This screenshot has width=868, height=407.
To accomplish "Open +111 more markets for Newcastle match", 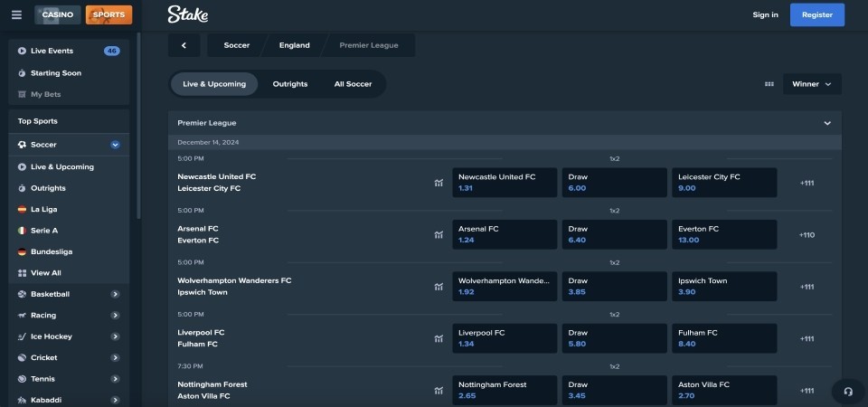I will 807,183.
